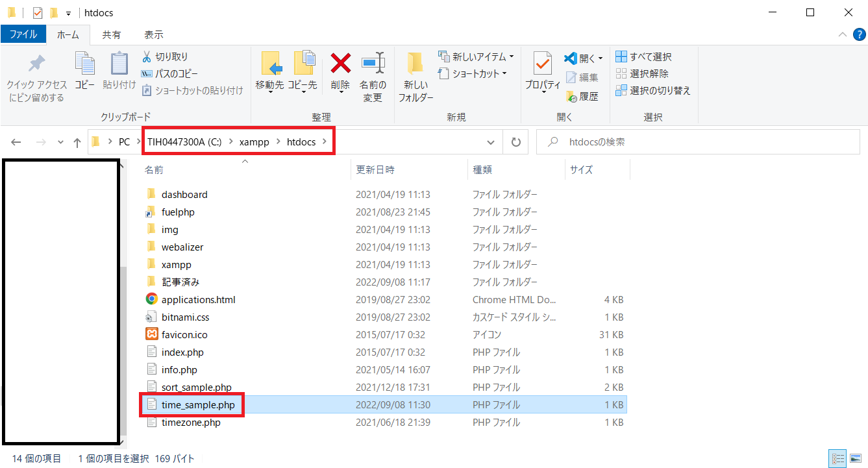Expand the chevron after htdocs breadcrumb
This screenshot has width=868, height=468.
325,142
